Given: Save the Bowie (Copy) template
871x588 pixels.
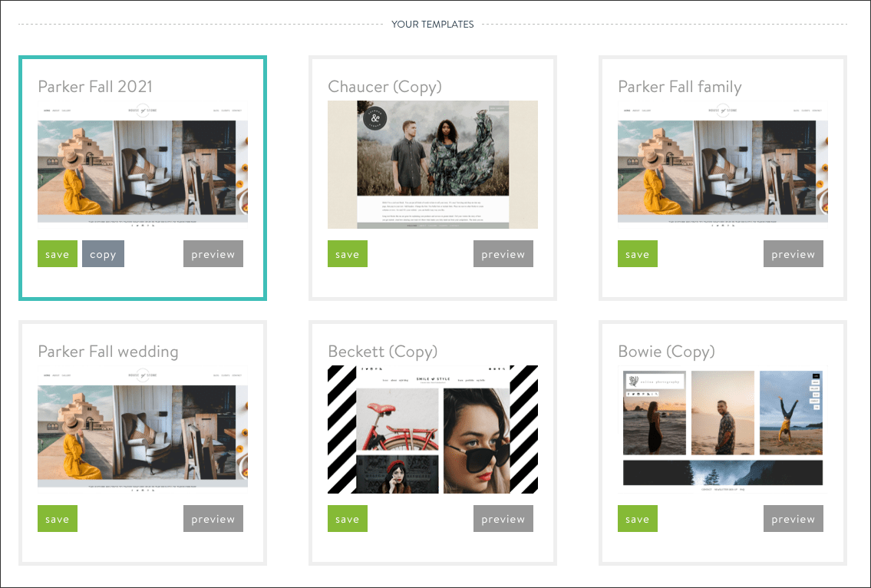Looking at the screenshot, I should [637, 518].
